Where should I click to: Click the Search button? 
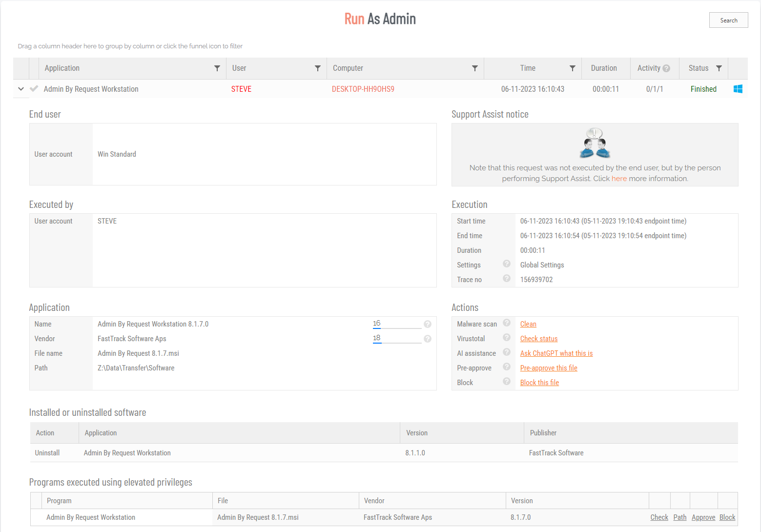click(729, 20)
